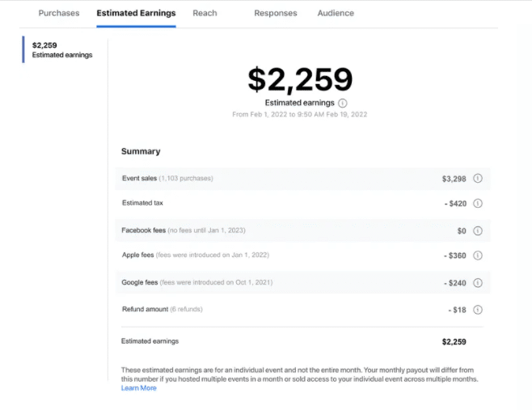Open the Reach tab
The width and height of the screenshot is (532, 410).
205,13
